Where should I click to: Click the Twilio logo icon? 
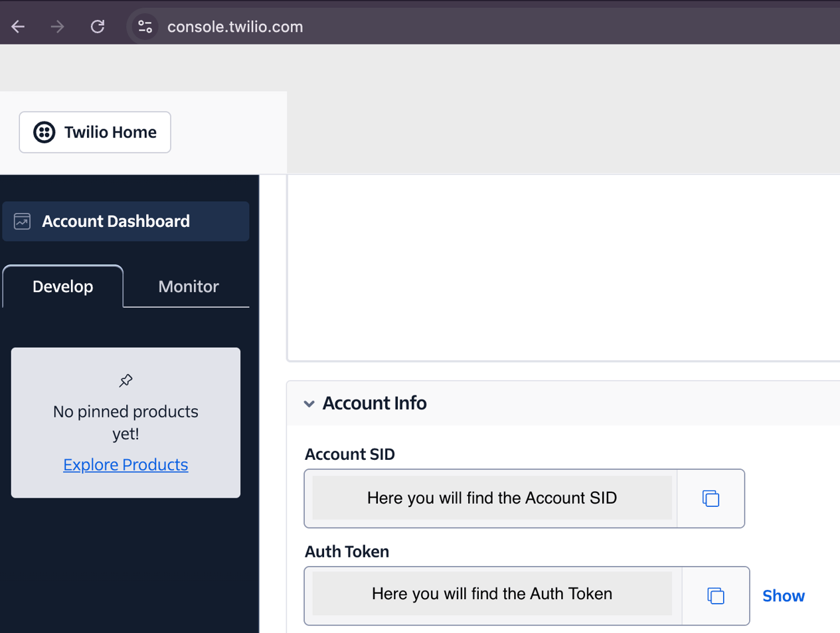pyautogui.click(x=44, y=132)
